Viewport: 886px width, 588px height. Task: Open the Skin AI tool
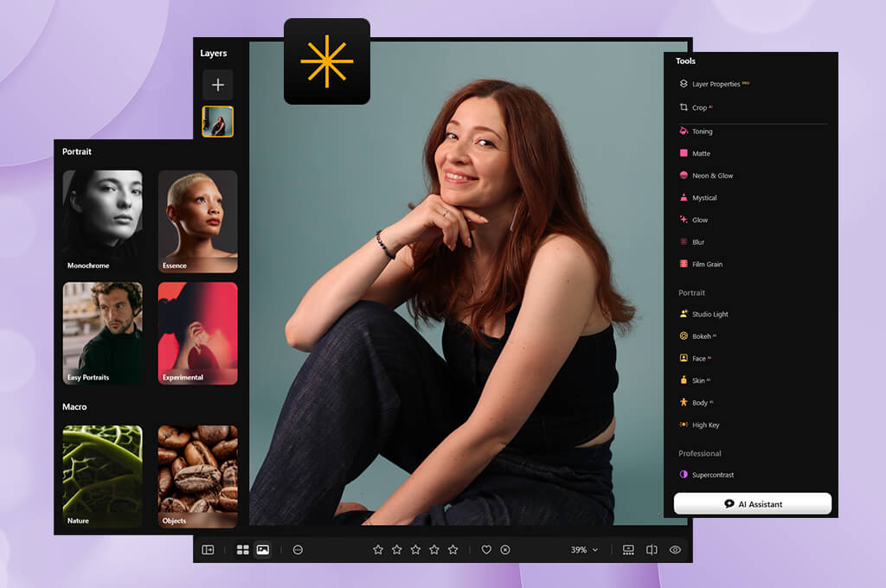tap(695, 380)
